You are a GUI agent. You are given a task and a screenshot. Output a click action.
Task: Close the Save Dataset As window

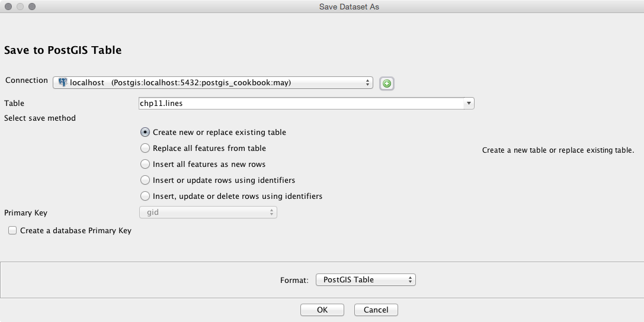point(8,7)
